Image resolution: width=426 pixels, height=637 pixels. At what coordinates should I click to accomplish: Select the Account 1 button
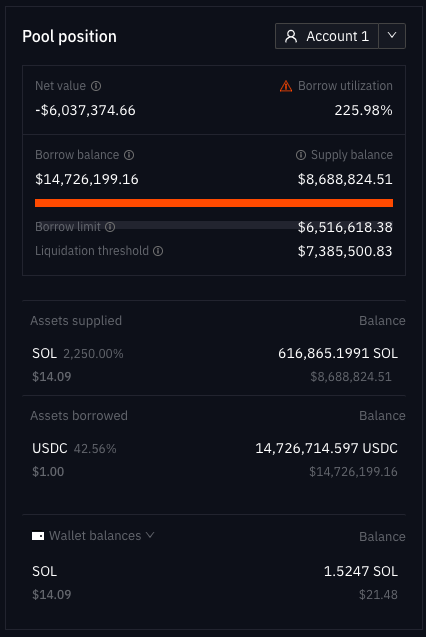point(327,36)
